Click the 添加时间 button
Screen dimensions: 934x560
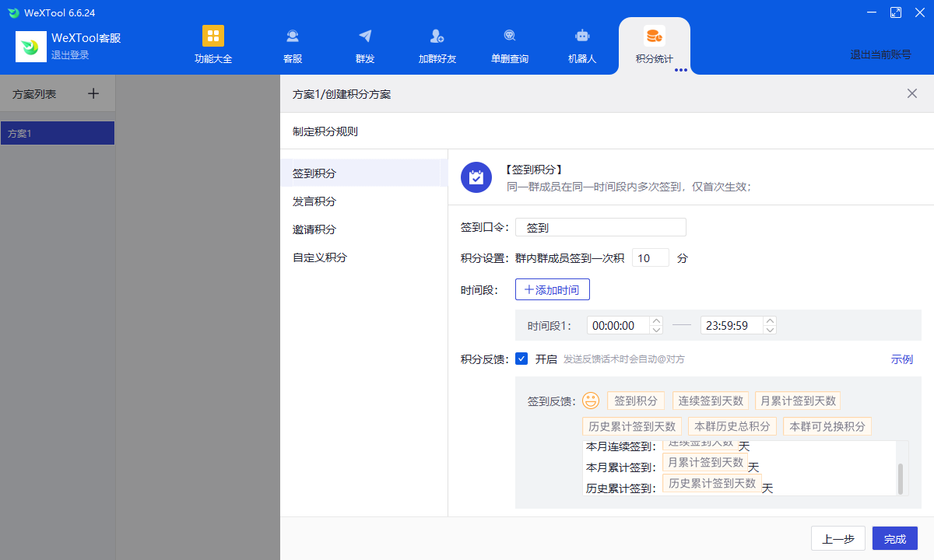coord(552,289)
